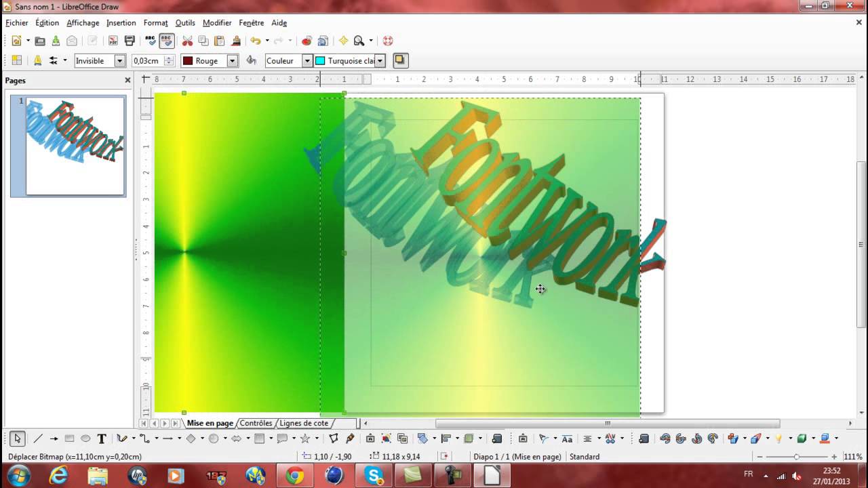Expand the Curve tool dropdown arrow

pyautogui.click(x=132, y=439)
